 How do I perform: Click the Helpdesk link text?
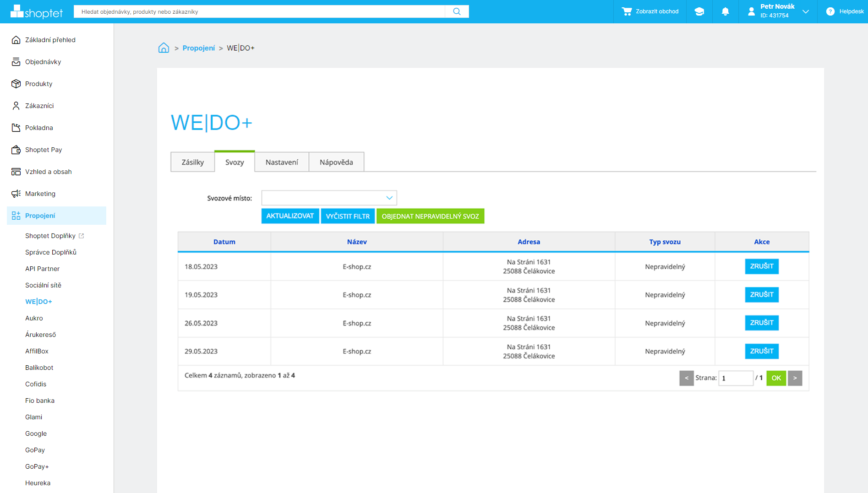851,11
